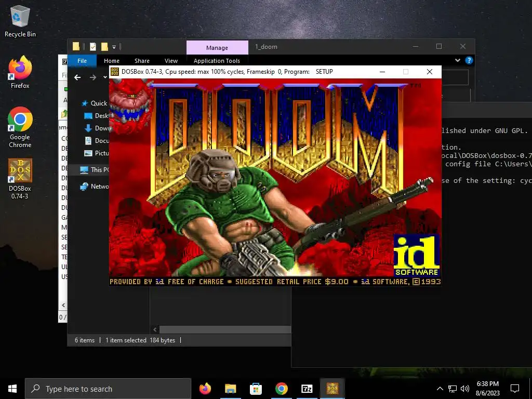Open Firefox from the taskbar
Screen dimensions: 532x399
click(x=205, y=389)
